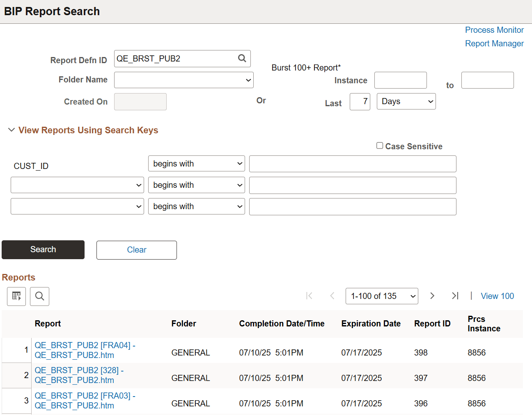
Task: Open the Report Defn ID lookup magnifier
Action: [x=242, y=59]
